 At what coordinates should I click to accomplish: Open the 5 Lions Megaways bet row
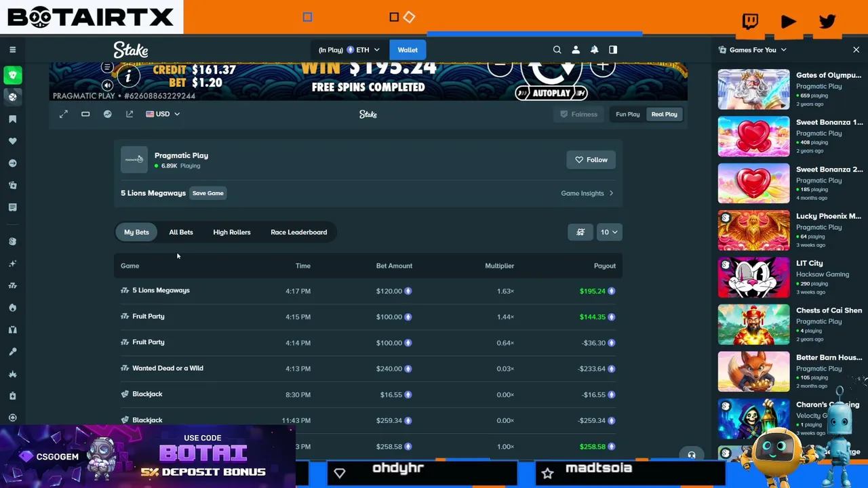pyautogui.click(x=368, y=291)
